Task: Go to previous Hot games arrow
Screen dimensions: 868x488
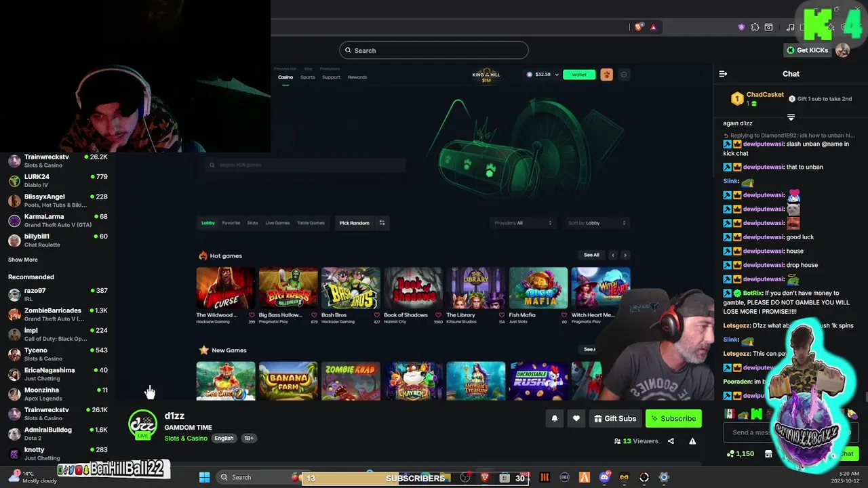Action: [613, 256]
